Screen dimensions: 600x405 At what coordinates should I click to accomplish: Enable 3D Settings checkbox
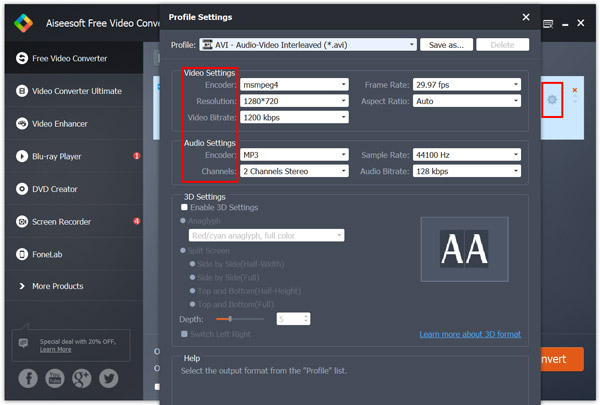[184, 207]
